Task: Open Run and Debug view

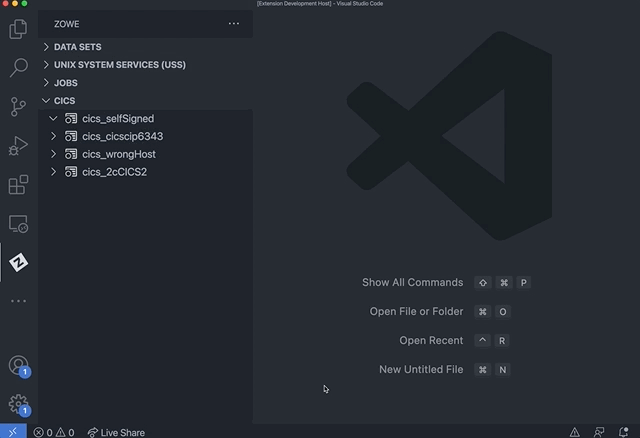Action: (18, 146)
